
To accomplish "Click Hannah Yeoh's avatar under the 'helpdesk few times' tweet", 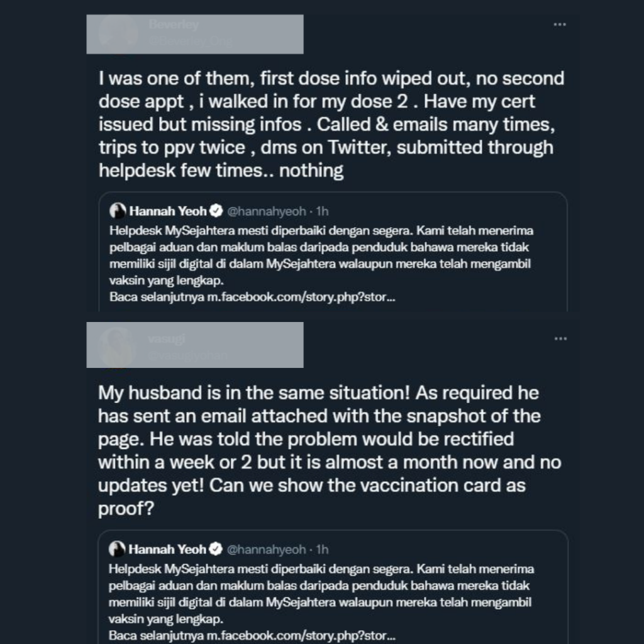I will click(118, 211).
